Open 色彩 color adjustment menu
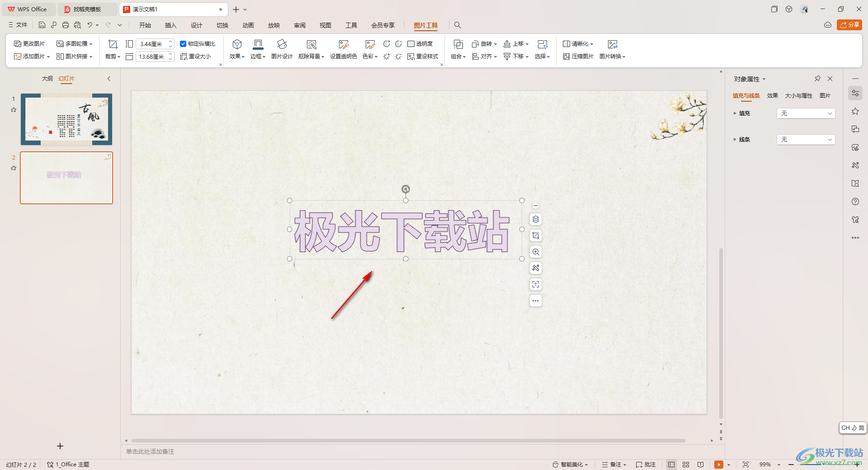868x470 pixels. point(370,49)
